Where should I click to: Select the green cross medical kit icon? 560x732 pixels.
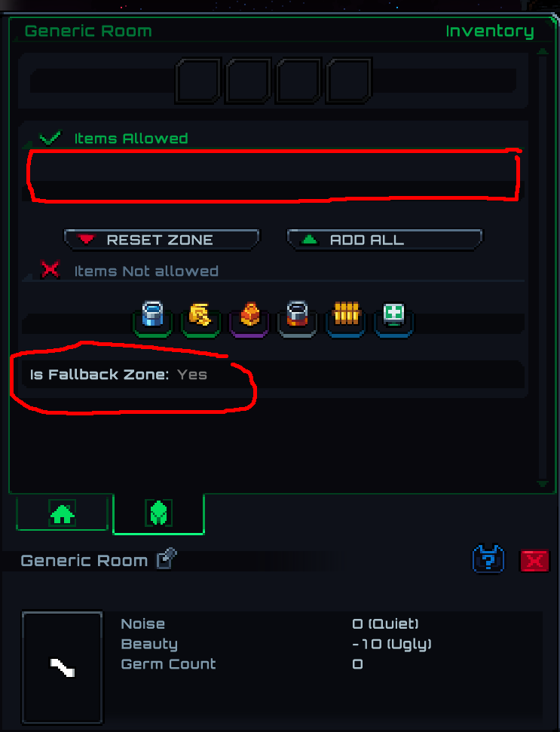click(394, 314)
